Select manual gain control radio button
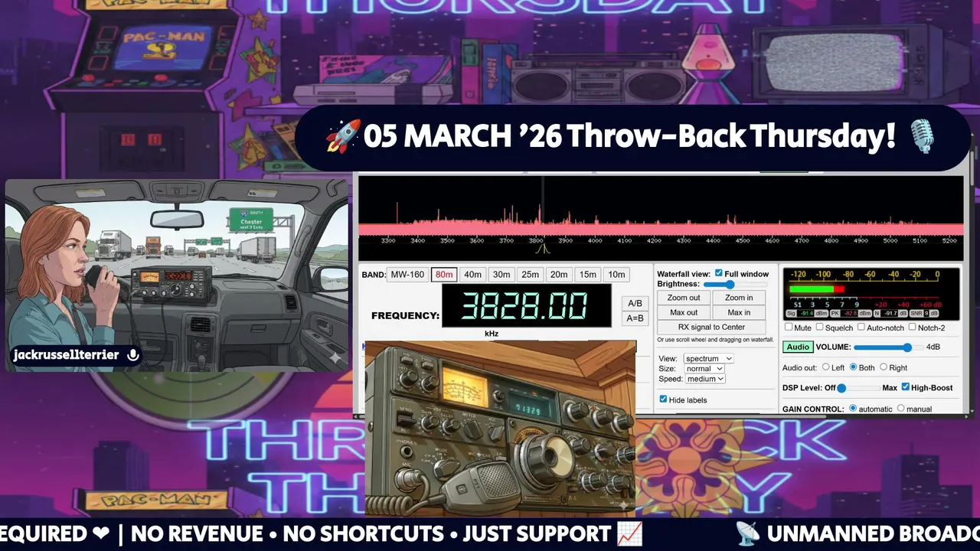This screenshot has width=980, height=551. (900, 409)
